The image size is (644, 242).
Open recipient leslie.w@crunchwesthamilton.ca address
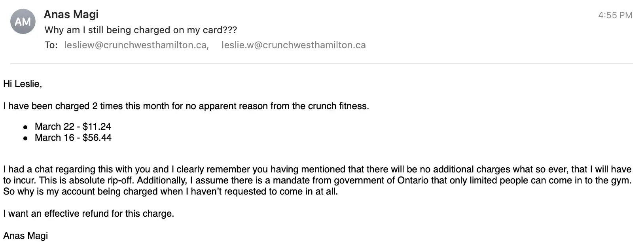click(293, 45)
